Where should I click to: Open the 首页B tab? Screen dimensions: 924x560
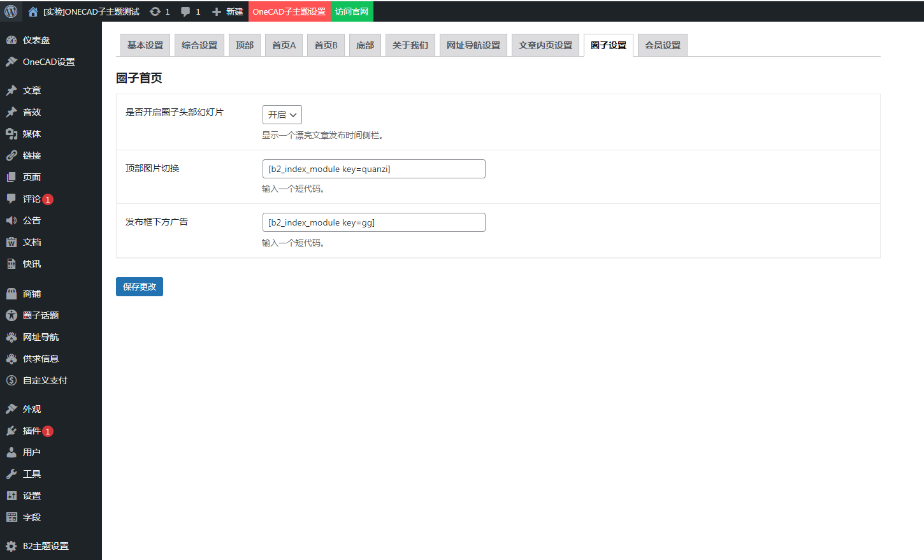click(x=326, y=45)
